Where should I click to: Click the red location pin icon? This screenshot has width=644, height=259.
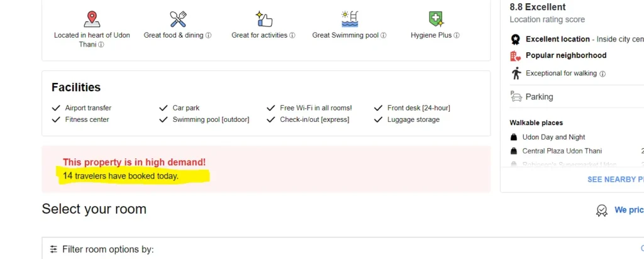[x=92, y=18]
